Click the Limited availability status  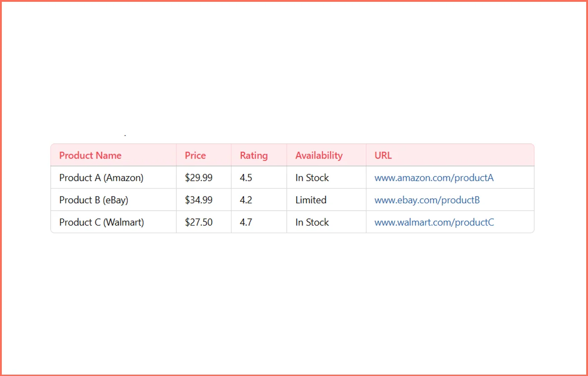pos(310,200)
